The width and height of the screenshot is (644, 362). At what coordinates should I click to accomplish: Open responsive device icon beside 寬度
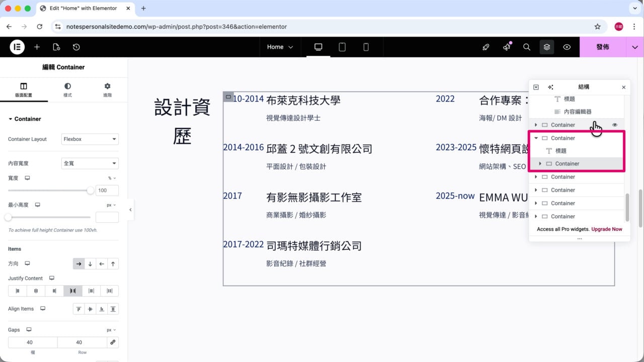[x=27, y=178]
